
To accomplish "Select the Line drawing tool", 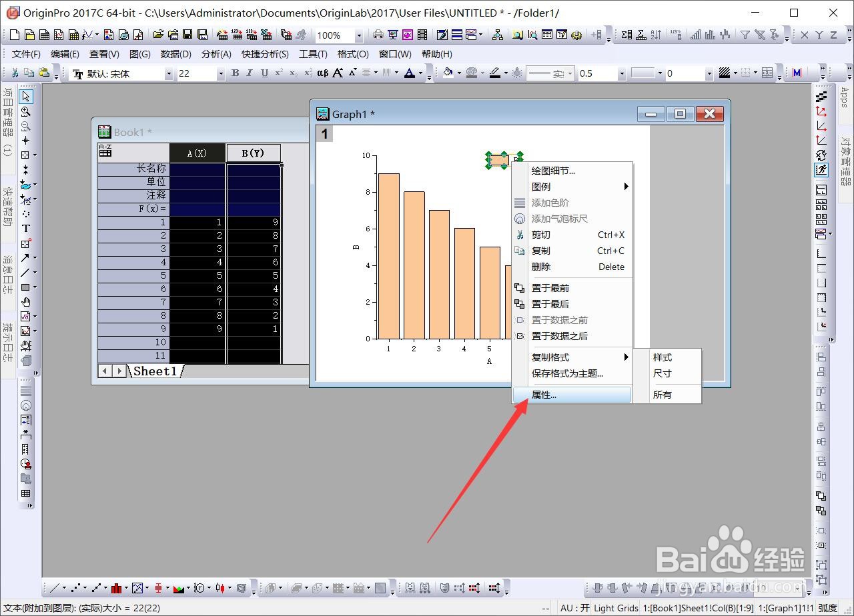I will tap(25, 273).
